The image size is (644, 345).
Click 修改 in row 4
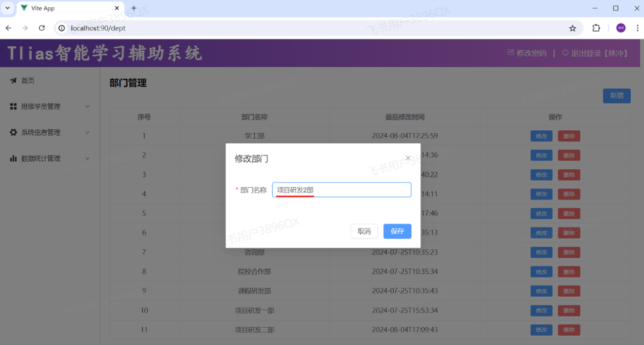pyautogui.click(x=541, y=194)
